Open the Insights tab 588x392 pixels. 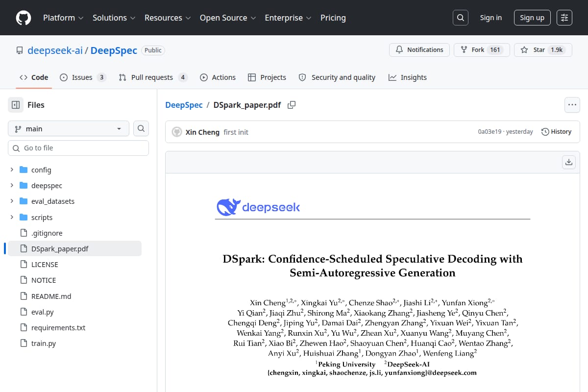(408, 77)
